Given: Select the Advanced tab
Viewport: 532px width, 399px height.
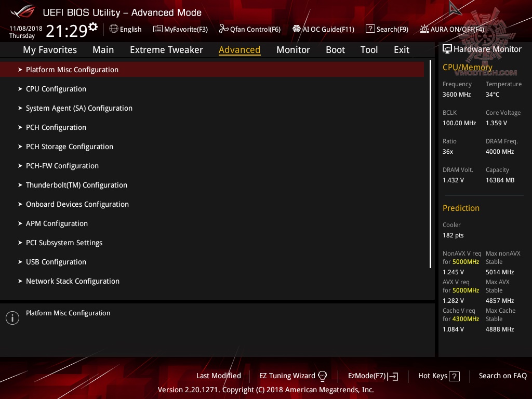Looking at the screenshot, I should (x=240, y=50).
